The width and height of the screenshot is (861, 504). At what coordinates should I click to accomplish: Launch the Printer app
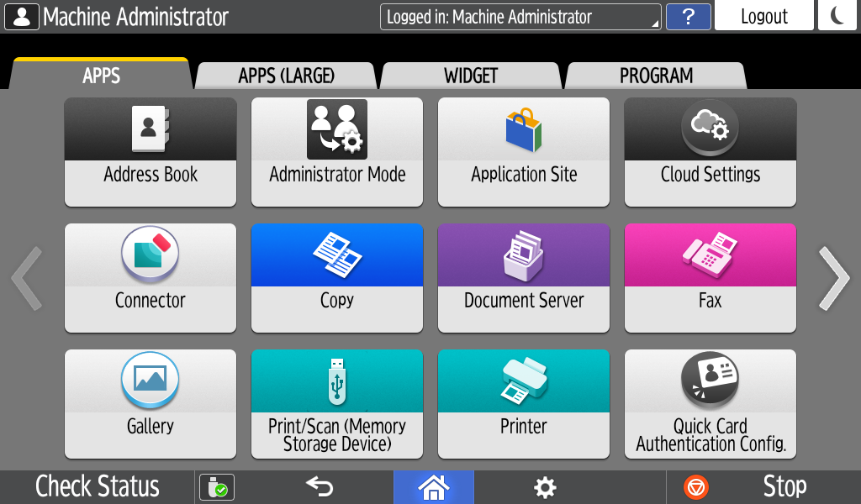[x=524, y=403]
